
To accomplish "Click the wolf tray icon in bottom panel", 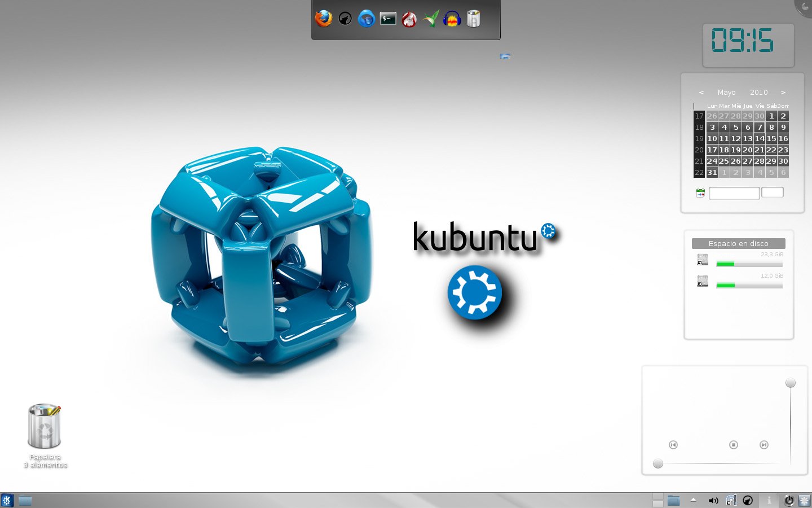I will coord(748,500).
